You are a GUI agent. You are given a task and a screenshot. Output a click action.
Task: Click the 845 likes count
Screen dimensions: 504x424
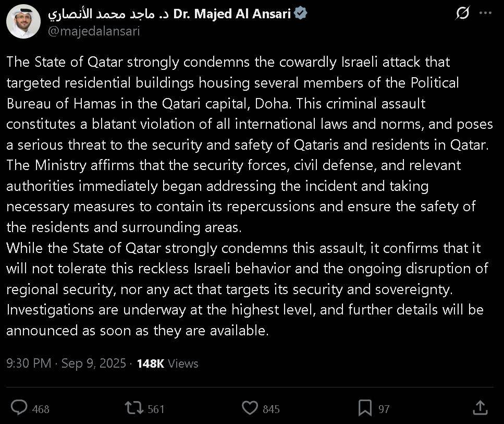pyautogui.click(x=271, y=409)
